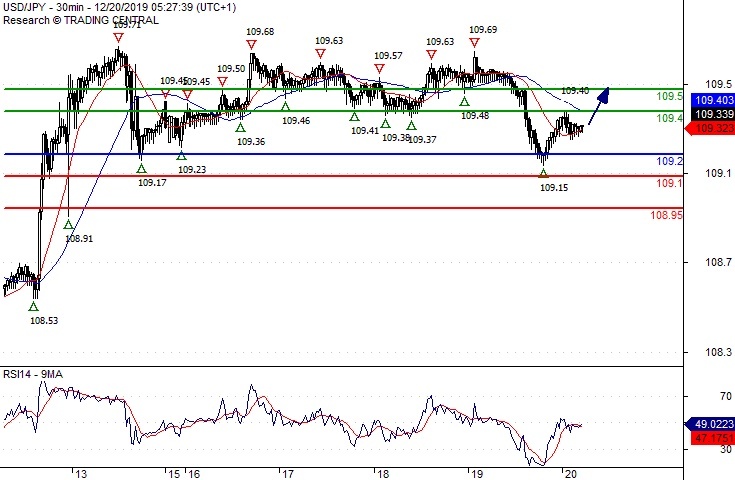
Task: Select the black 109.339 price tag
Action: [x=713, y=114]
